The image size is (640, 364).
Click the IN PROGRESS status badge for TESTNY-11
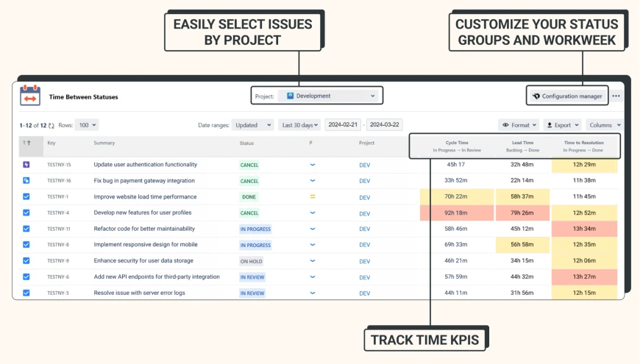tap(255, 229)
